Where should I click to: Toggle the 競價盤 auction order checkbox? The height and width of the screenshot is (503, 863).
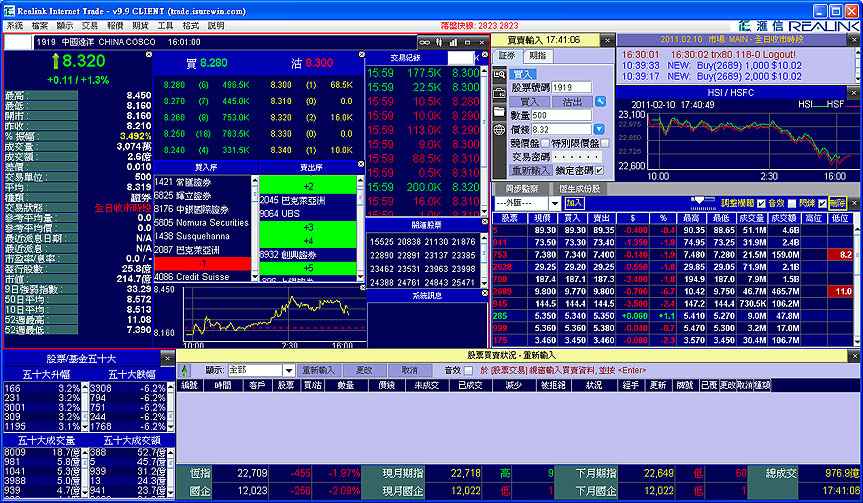(x=545, y=143)
